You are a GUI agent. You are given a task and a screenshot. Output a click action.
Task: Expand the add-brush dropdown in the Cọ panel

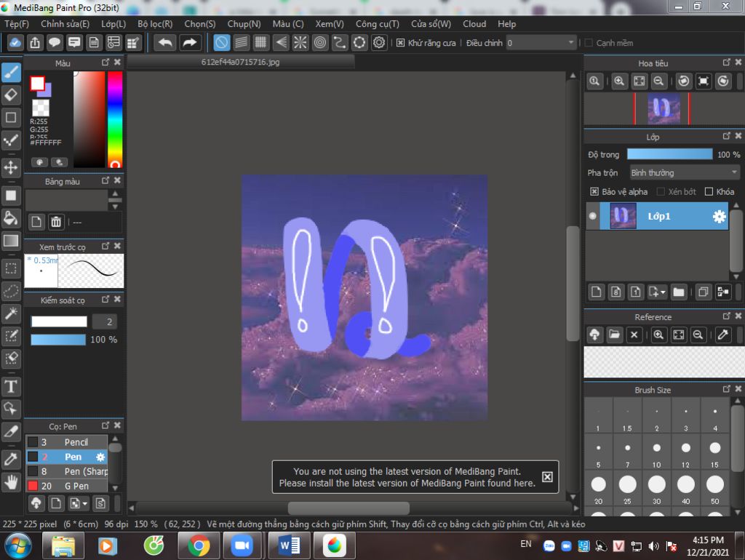(85, 503)
